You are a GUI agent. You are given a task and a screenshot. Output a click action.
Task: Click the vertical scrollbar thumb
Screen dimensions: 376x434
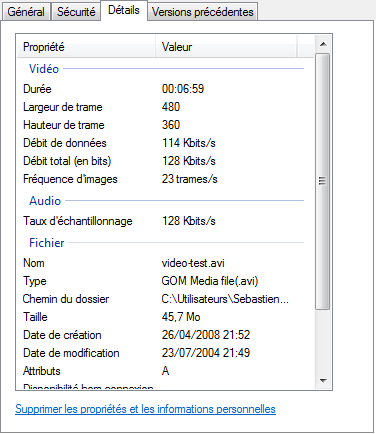322,181
